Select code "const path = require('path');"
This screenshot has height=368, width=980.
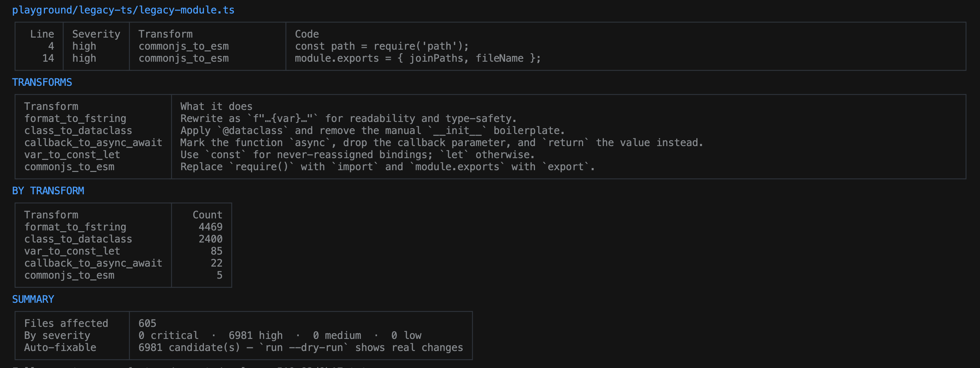382,46
